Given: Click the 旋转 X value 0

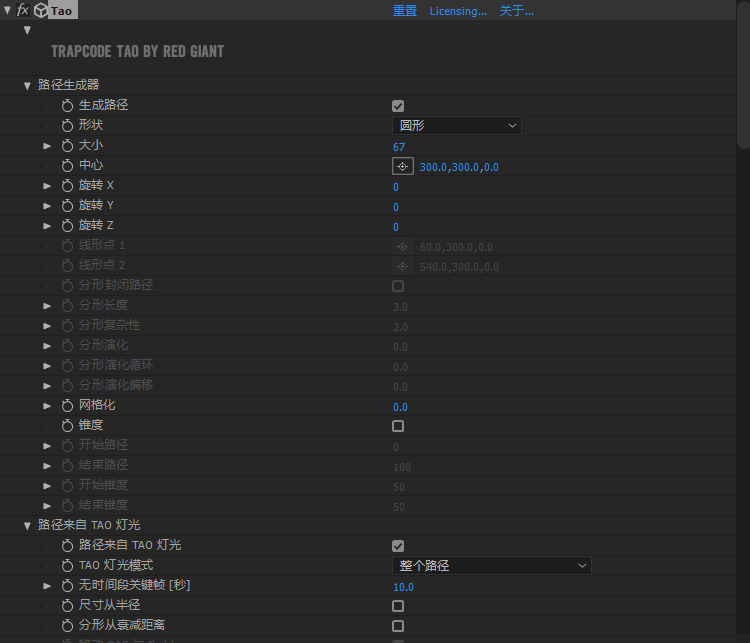Looking at the screenshot, I should click(396, 187).
